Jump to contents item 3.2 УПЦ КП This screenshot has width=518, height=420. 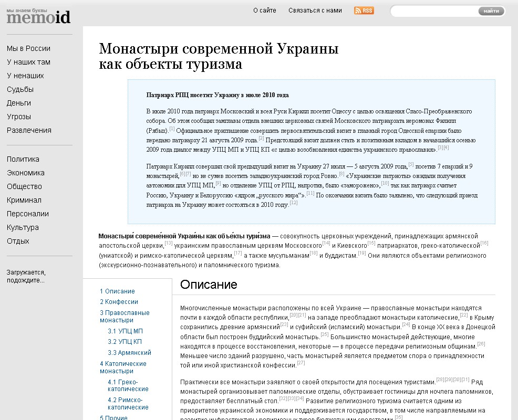[125, 342]
